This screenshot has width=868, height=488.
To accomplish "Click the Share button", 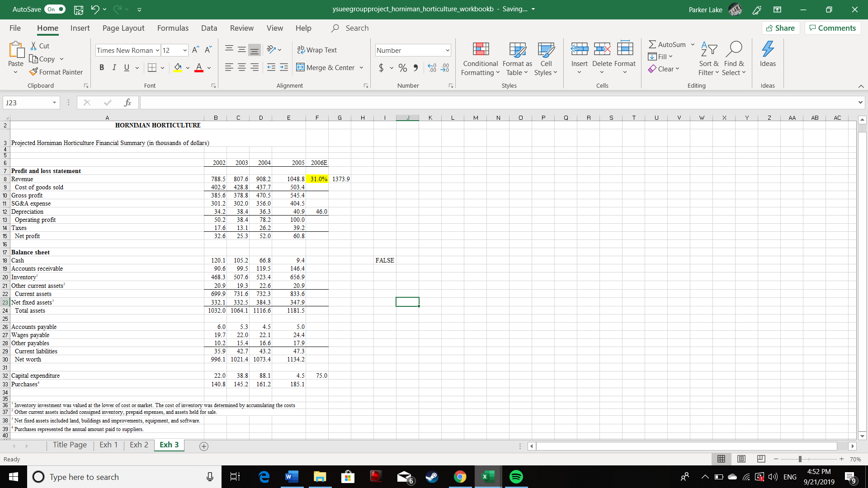I will click(781, 28).
